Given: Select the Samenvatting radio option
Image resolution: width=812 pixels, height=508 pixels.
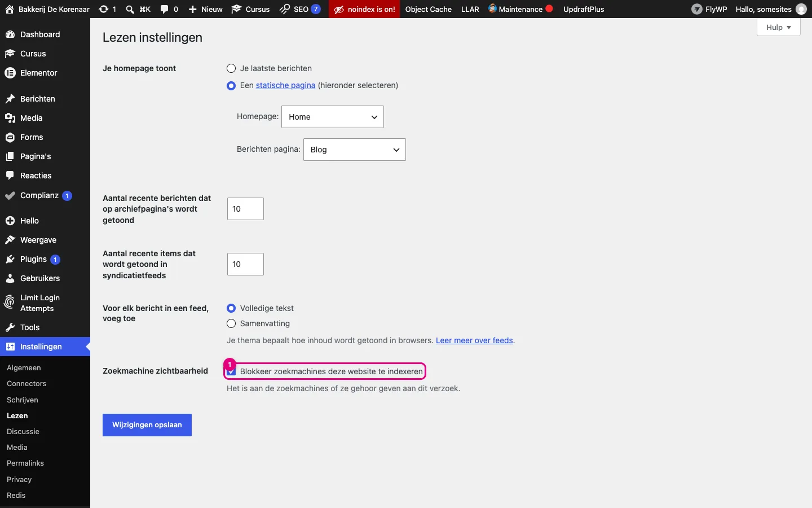Looking at the screenshot, I should point(231,323).
